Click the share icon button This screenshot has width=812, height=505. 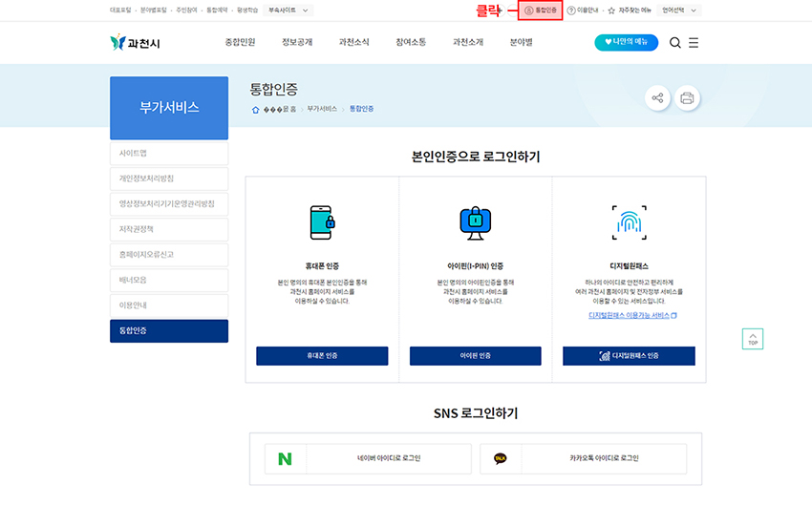(656, 98)
